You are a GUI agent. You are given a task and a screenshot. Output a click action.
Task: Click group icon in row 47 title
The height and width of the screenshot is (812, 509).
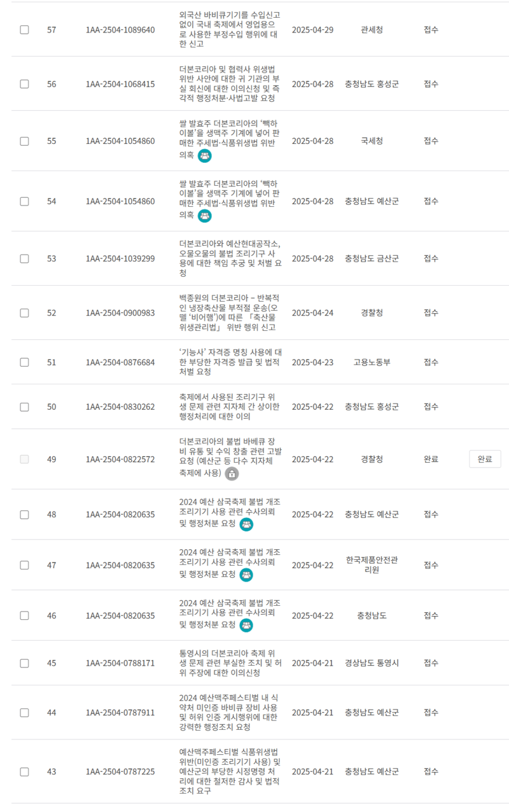pyautogui.click(x=246, y=575)
